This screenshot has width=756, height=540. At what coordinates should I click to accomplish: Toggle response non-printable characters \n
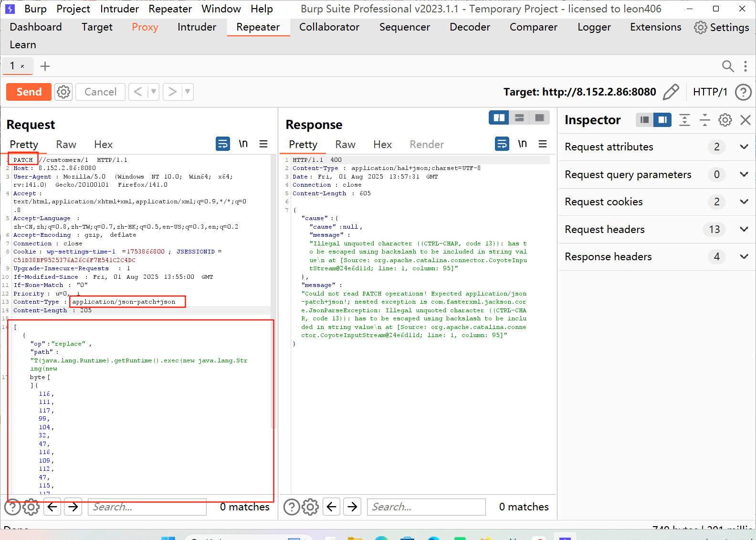pyautogui.click(x=523, y=144)
